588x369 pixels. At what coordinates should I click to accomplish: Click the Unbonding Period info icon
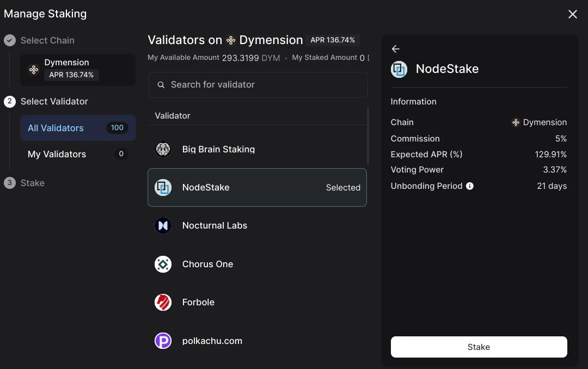[469, 186]
